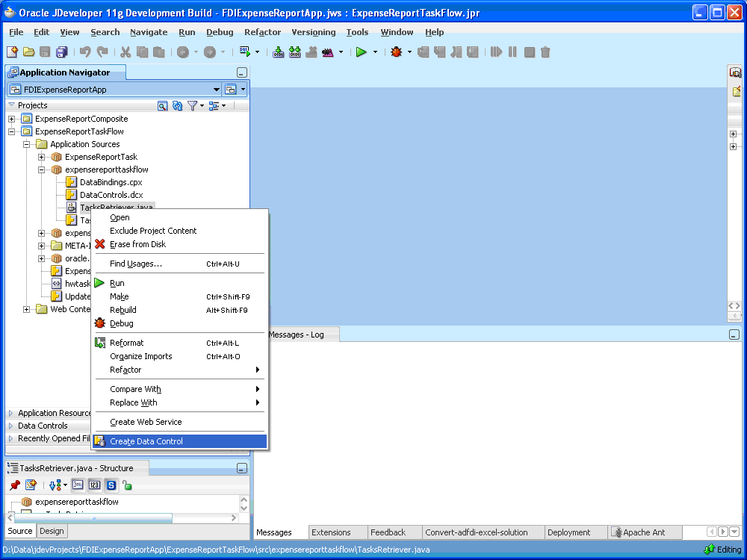This screenshot has height=560, width=747.
Task: Click the Structure panel horizontal scrollbar thumb
Action: pos(93,518)
